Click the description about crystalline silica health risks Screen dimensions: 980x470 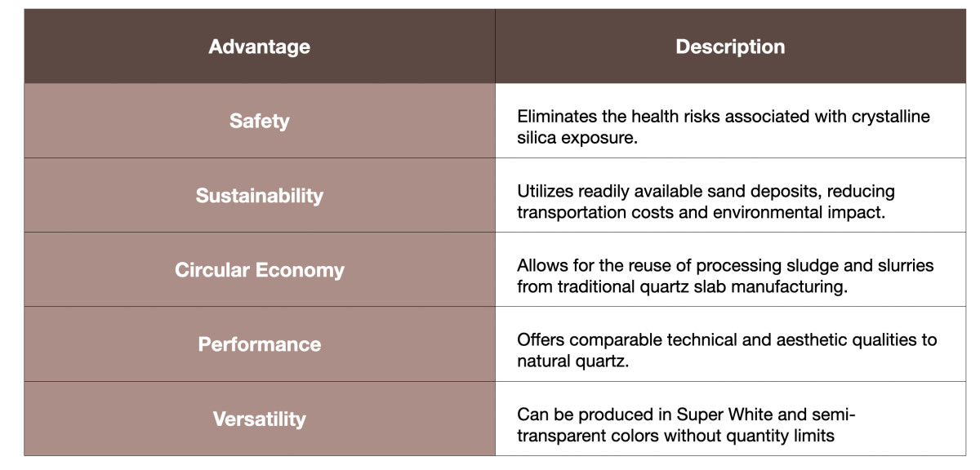(723, 126)
